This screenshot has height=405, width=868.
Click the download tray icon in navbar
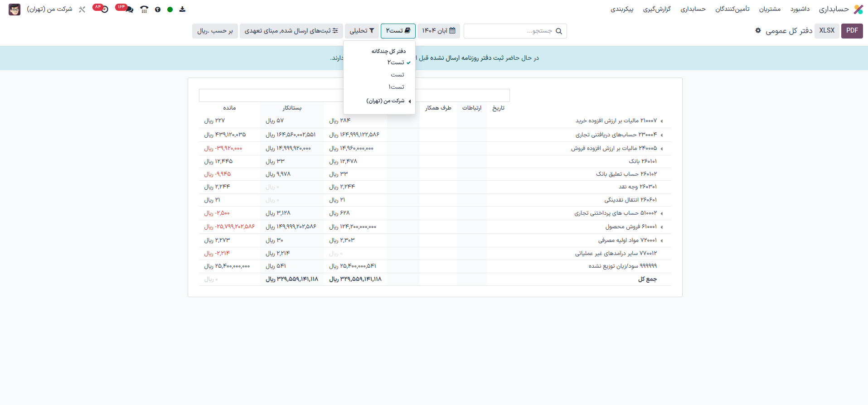coord(182,10)
